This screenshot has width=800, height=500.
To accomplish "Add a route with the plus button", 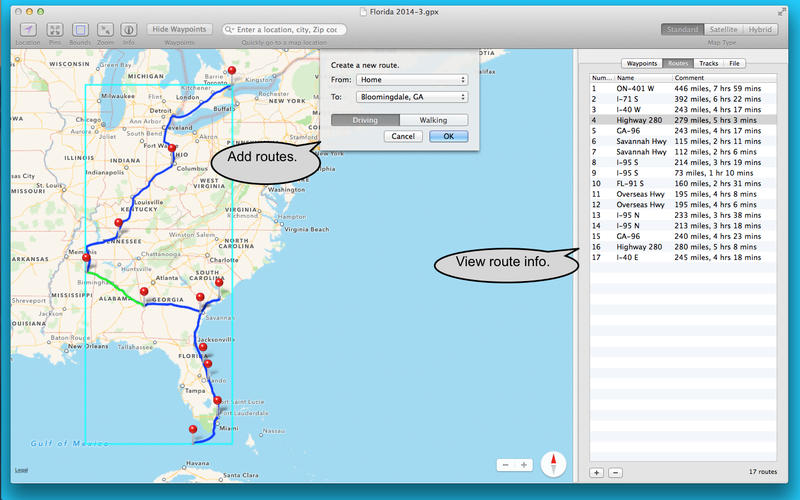I will coord(596,472).
